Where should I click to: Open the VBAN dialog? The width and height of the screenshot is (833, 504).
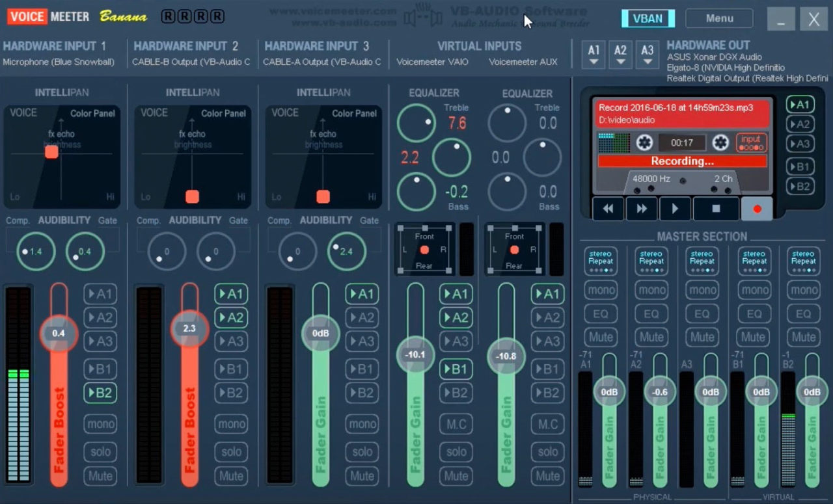click(x=648, y=19)
